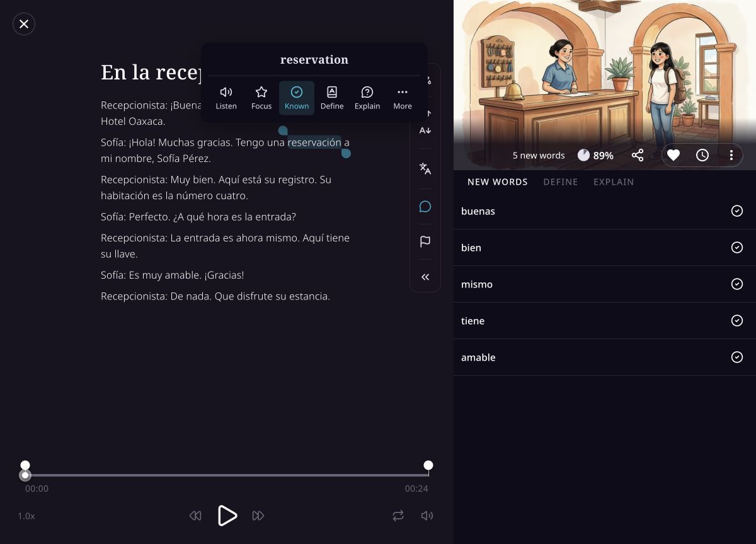Switch to the EXPLAIN tab
The height and width of the screenshot is (544, 756).
(614, 182)
